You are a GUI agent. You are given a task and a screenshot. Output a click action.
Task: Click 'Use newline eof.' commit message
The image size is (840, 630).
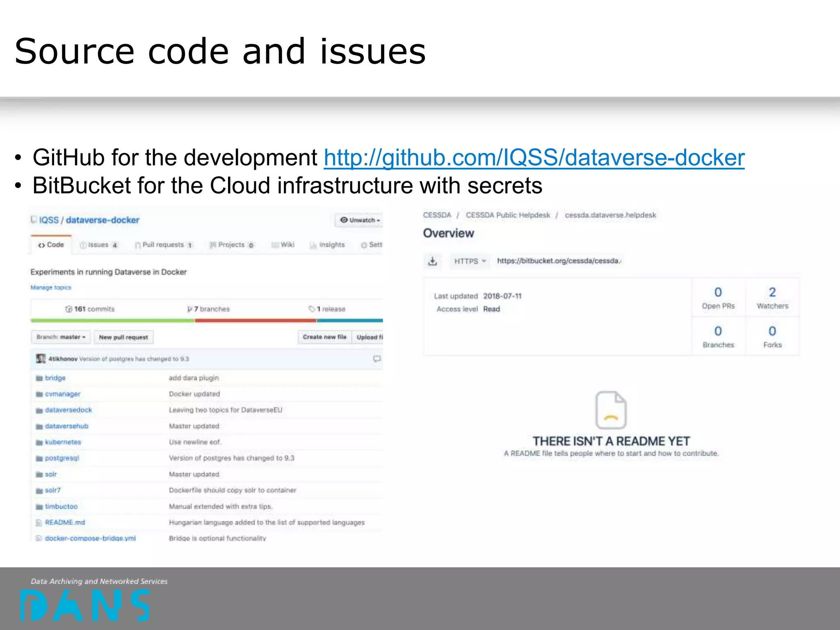195,442
